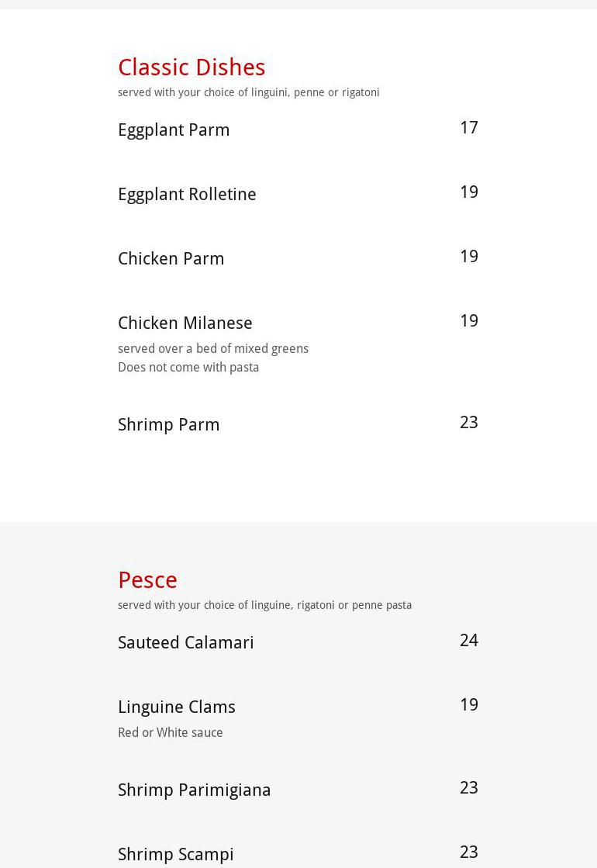Click the 'served over a bed of mixed greens' text
597x868 pixels.
(213, 349)
